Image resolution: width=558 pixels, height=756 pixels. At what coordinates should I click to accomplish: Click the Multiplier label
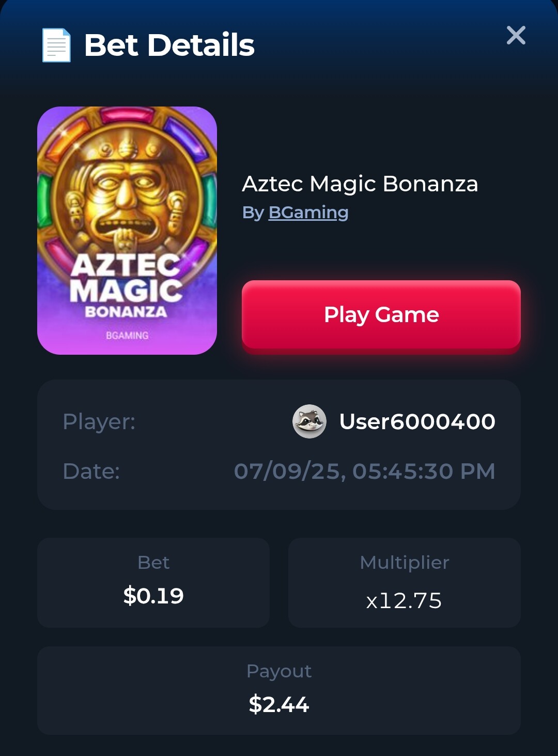coord(405,563)
